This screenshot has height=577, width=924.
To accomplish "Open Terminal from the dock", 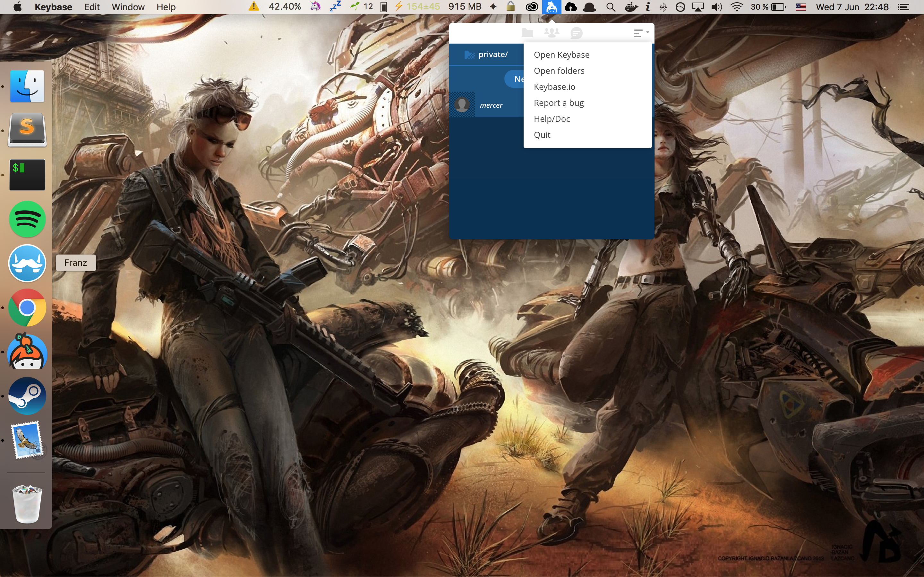I will coord(27,175).
